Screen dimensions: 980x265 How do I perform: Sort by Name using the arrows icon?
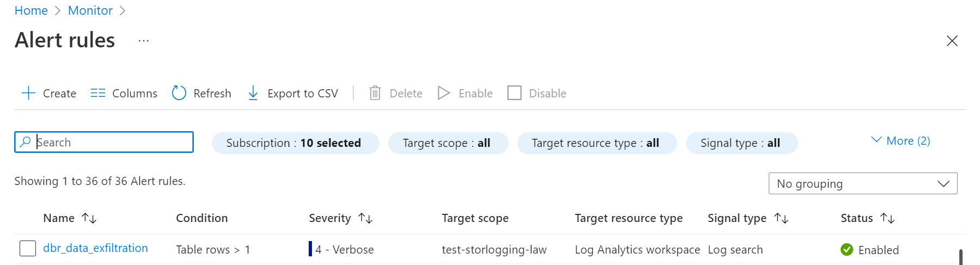point(89,218)
